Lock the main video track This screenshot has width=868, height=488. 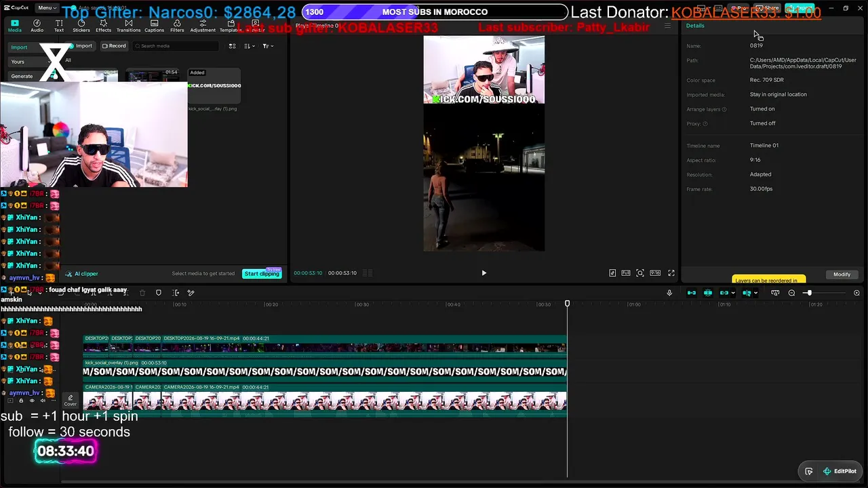(x=21, y=401)
